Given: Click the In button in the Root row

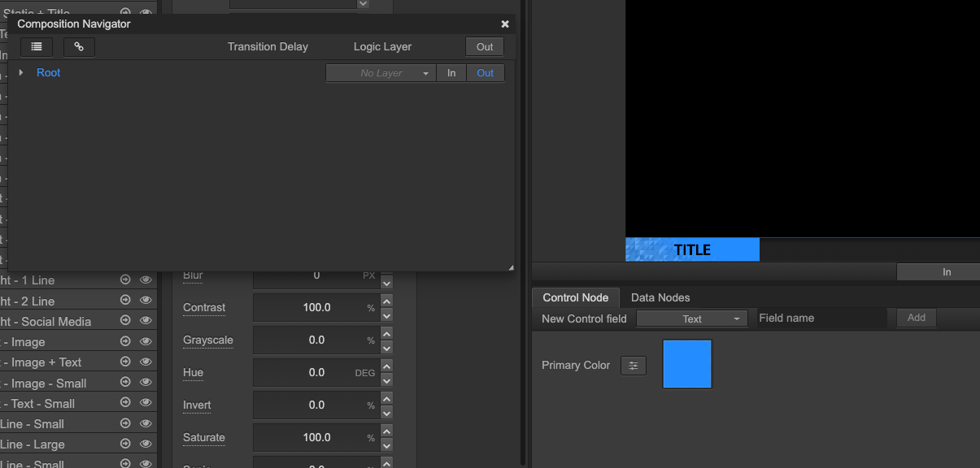Looking at the screenshot, I should (x=451, y=73).
